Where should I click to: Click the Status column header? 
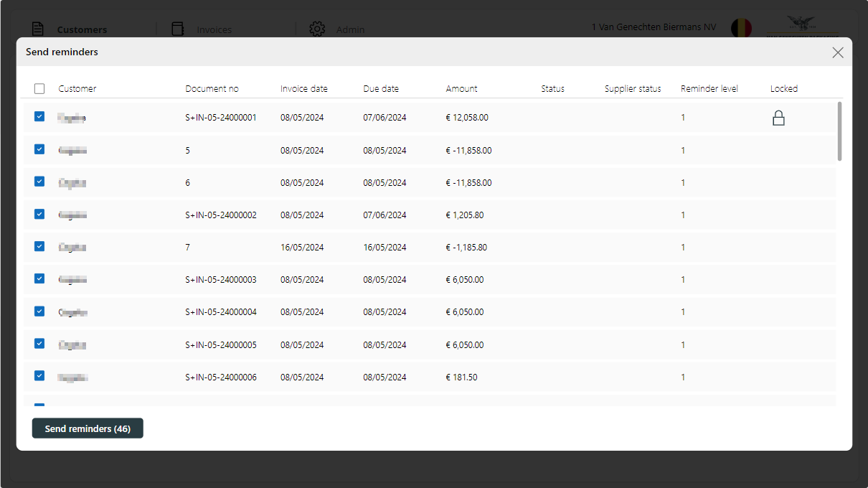click(x=552, y=89)
